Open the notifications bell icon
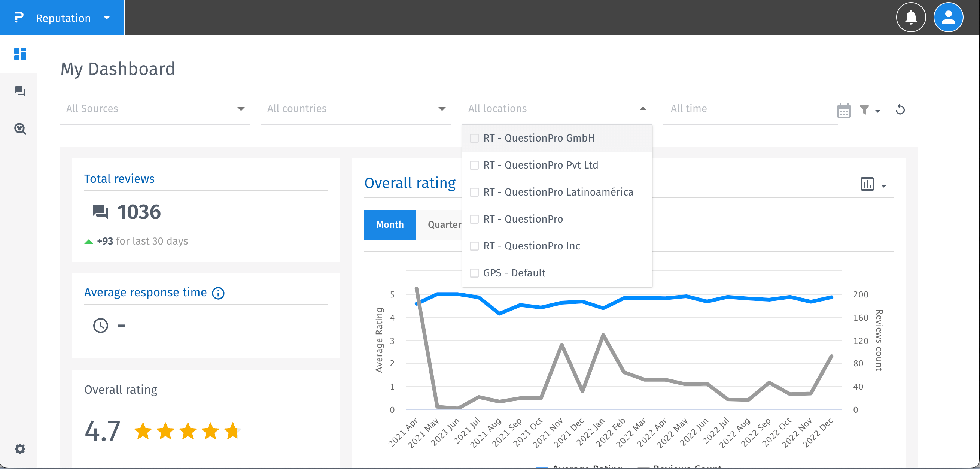This screenshot has height=469, width=980. (910, 18)
